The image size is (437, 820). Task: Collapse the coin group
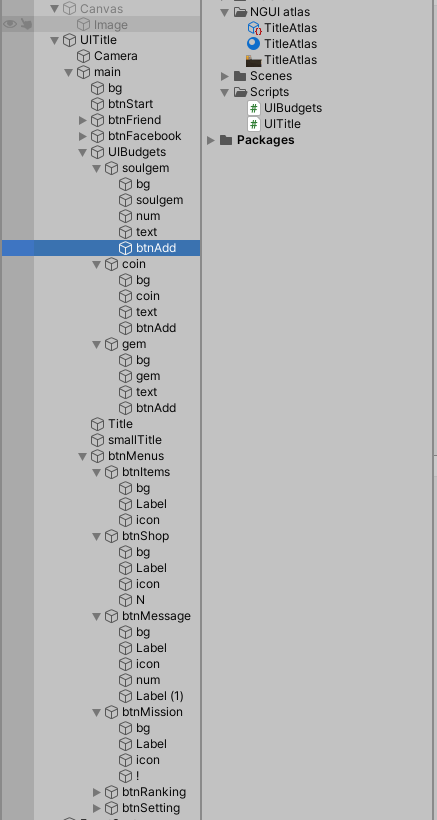tap(97, 264)
